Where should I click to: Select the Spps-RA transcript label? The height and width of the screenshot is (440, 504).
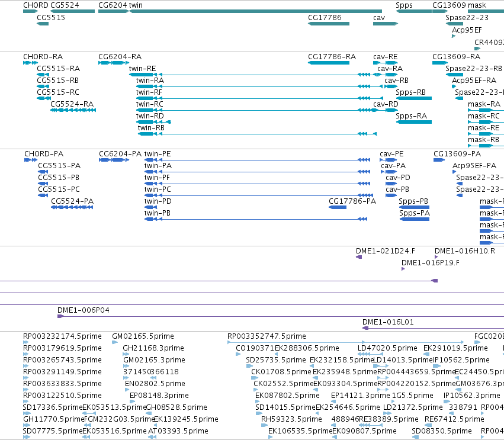[412, 116]
